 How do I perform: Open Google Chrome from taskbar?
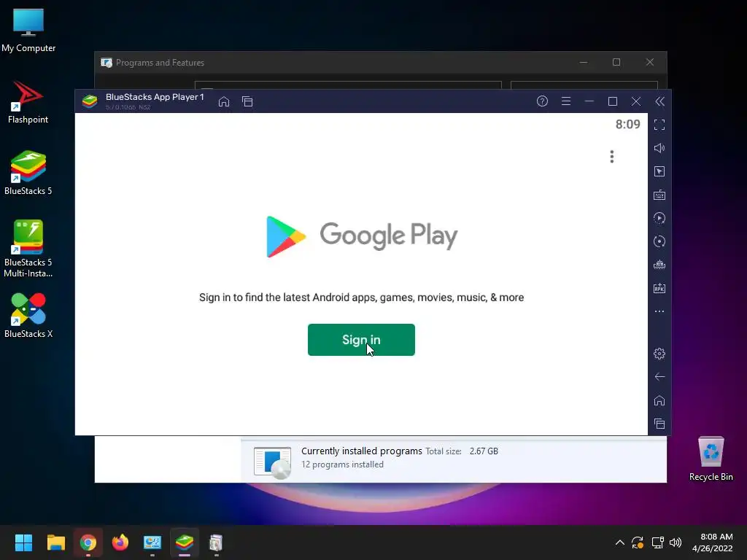(x=88, y=542)
